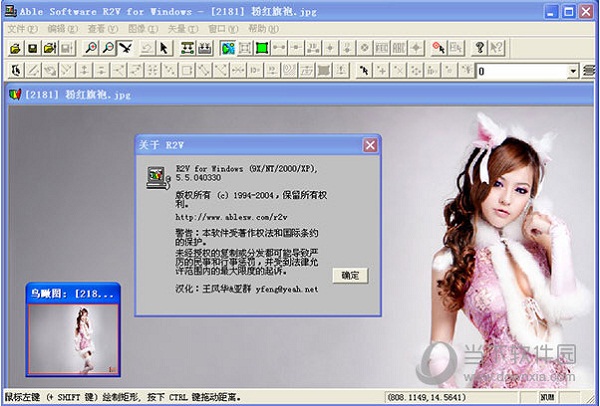Image resolution: width=600 pixels, height=406 pixels.
Task: Open the 窗口 menu
Action: (223, 29)
